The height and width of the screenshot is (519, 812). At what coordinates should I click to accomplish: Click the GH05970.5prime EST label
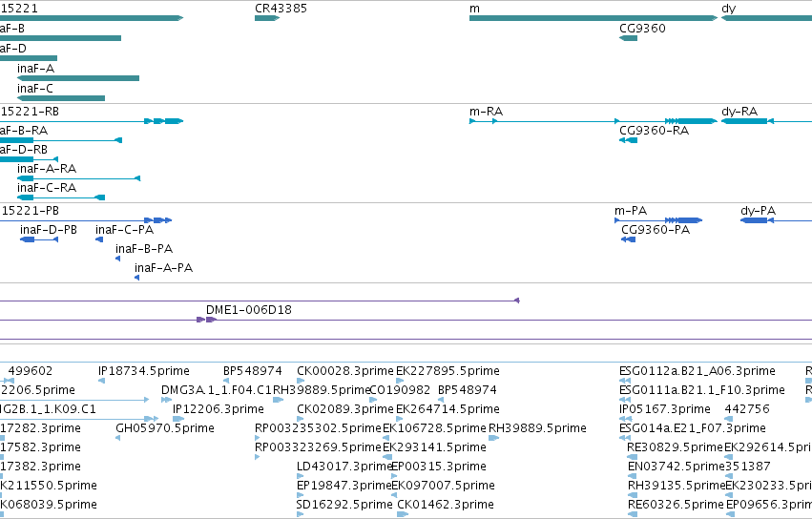pos(165,428)
